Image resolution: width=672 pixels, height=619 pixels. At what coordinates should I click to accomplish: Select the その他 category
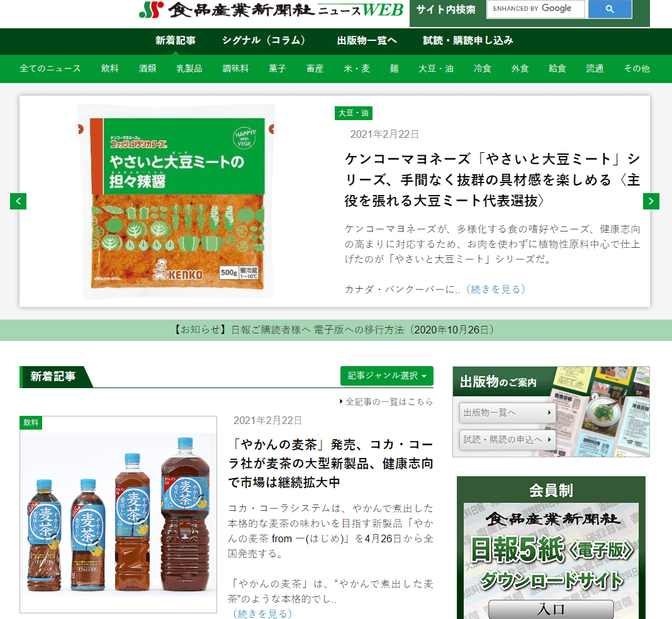(x=637, y=69)
